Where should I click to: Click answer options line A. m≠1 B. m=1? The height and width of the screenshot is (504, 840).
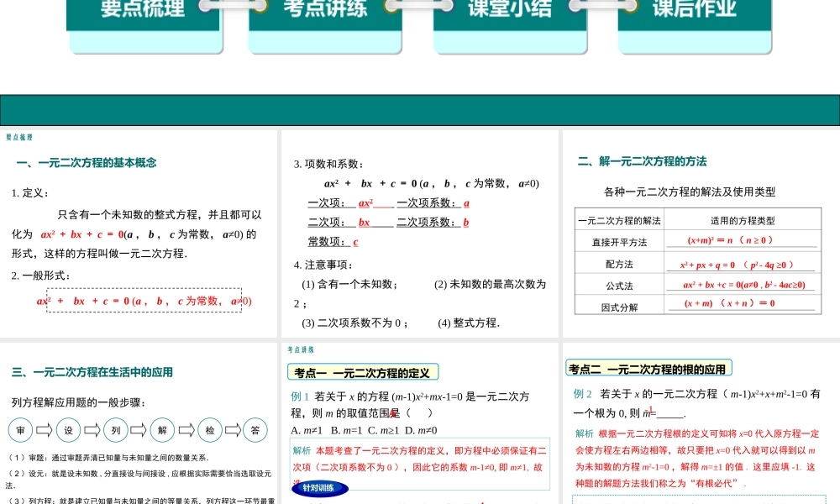point(364,430)
